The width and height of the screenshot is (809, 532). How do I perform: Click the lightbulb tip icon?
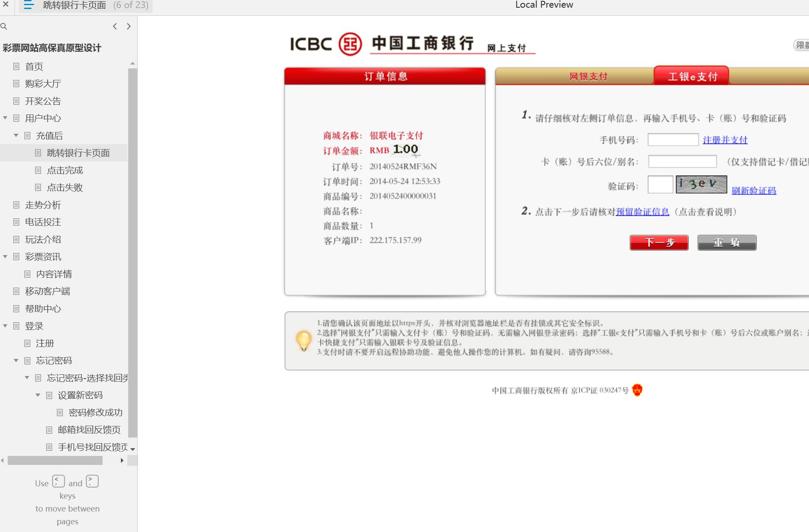tap(304, 341)
